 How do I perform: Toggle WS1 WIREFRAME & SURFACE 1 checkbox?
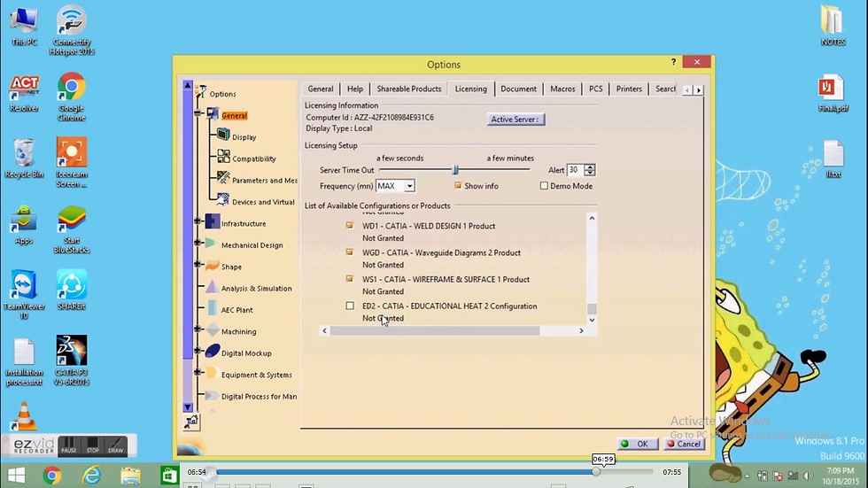pos(349,278)
